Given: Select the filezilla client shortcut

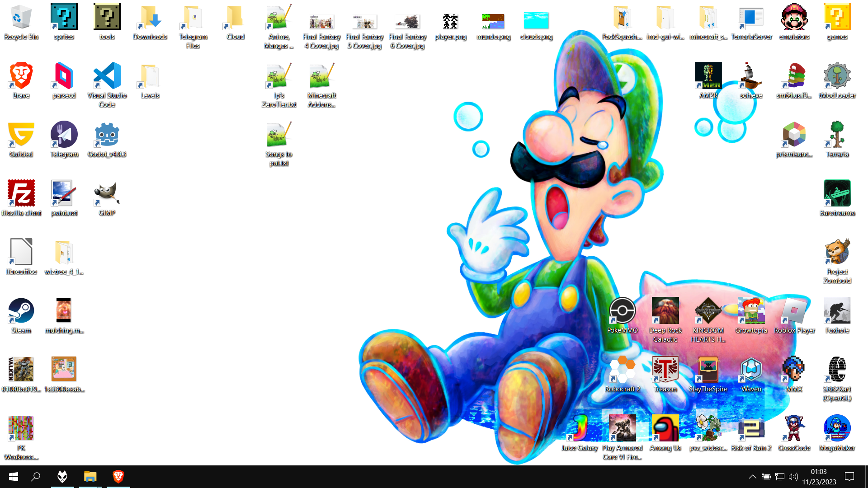Looking at the screenshot, I should coord(21,198).
